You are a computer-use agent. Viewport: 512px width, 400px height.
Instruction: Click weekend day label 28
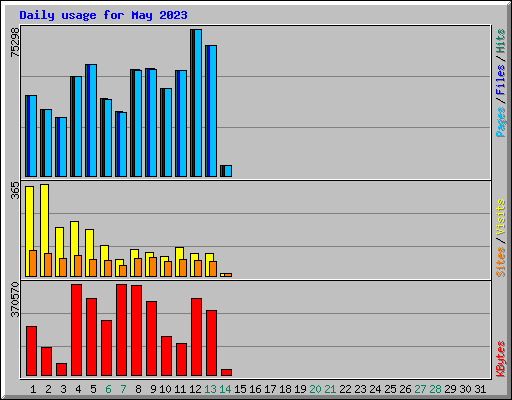pyautogui.click(x=435, y=389)
